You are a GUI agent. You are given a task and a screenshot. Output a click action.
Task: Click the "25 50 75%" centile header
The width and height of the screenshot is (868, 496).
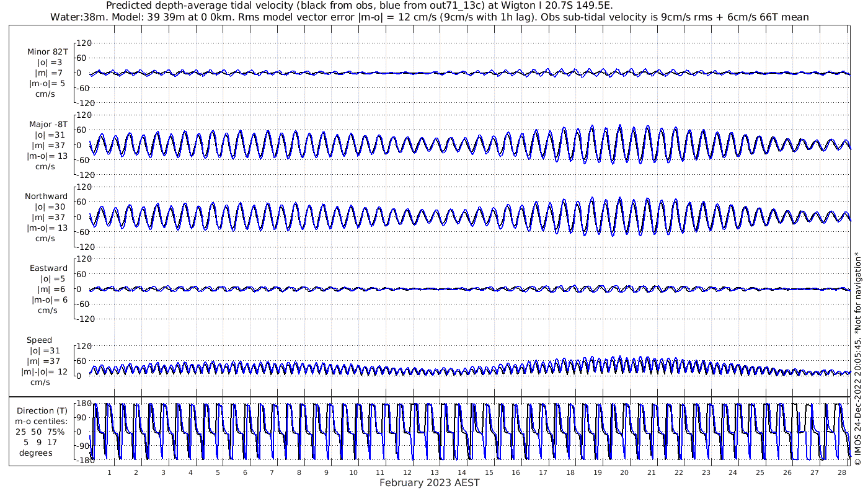pyautogui.click(x=40, y=432)
